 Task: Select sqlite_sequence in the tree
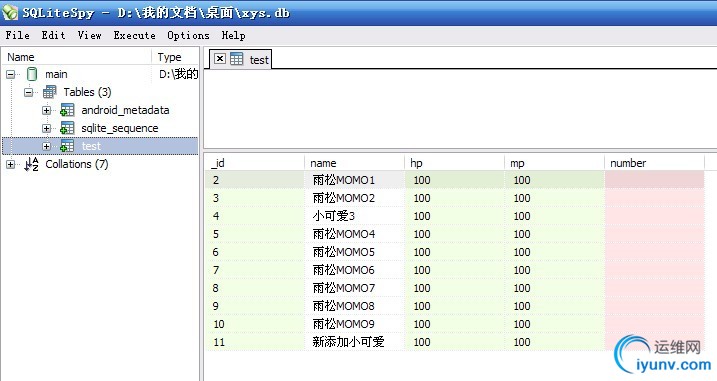point(120,129)
